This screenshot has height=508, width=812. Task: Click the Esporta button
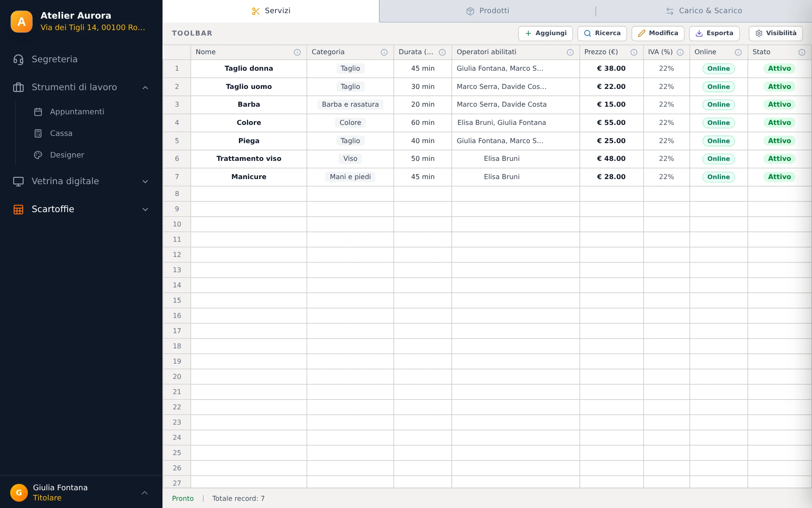[714, 33]
